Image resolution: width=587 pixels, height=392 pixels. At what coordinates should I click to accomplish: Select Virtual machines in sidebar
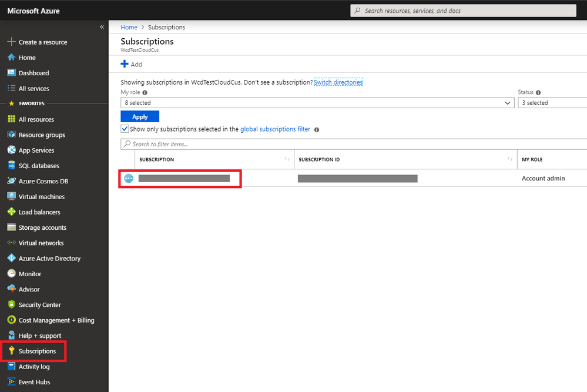(x=42, y=196)
